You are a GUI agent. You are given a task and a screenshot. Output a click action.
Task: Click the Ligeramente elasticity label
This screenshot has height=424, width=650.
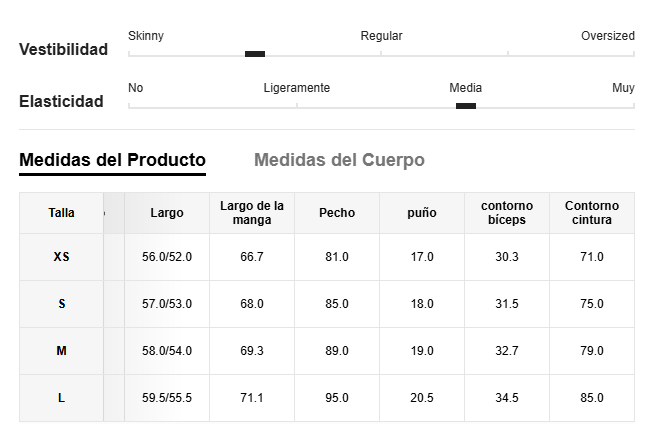click(297, 88)
